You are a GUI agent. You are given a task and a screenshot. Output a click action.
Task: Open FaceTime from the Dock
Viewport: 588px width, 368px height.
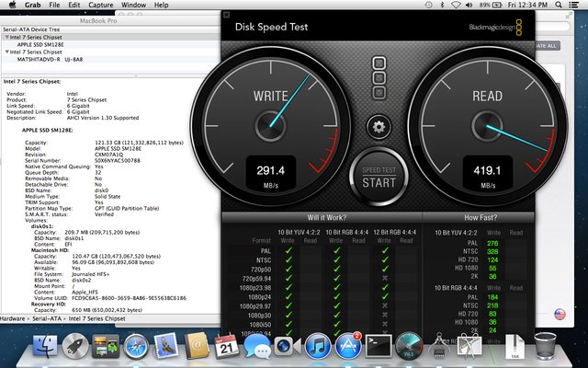(x=288, y=346)
